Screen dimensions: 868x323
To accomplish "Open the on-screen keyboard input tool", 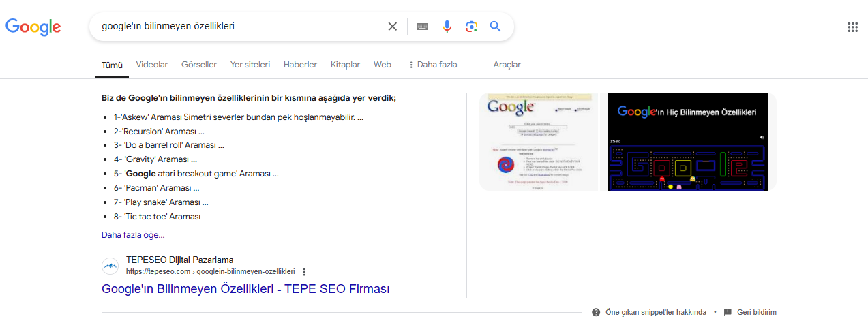I will [422, 27].
